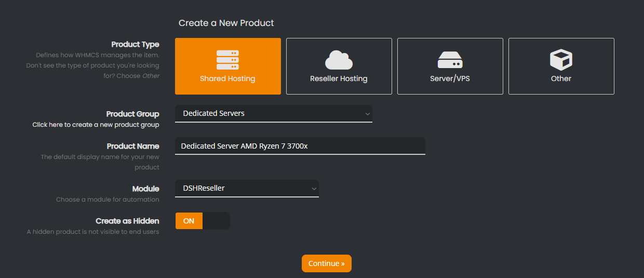
Task: Click the Module field label
Action: pos(145,189)
